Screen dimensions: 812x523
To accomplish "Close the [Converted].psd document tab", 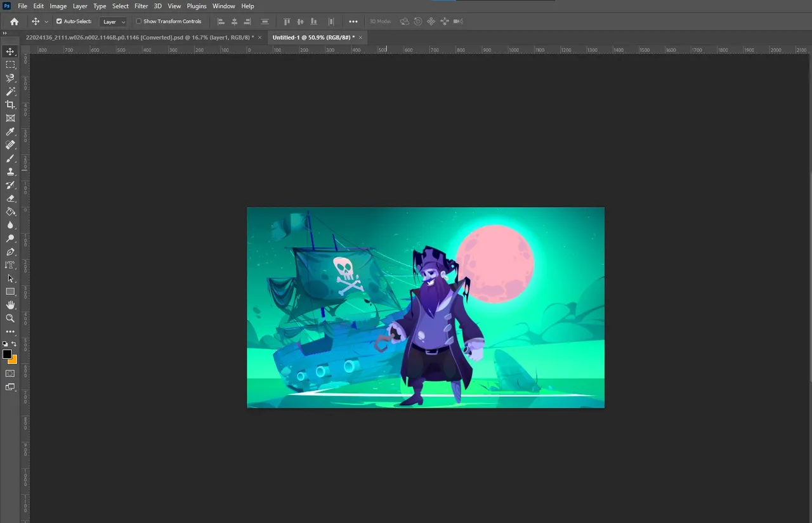I will click(x=260, y=37).
